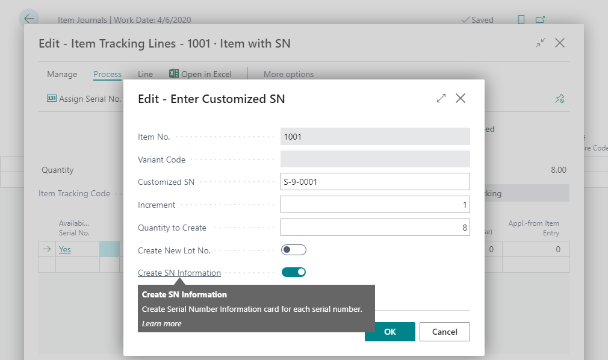The height and width of the screenshot is (360, 608).
Task: Close the Enter Customized SN dialog
Action: pos(460,99)
